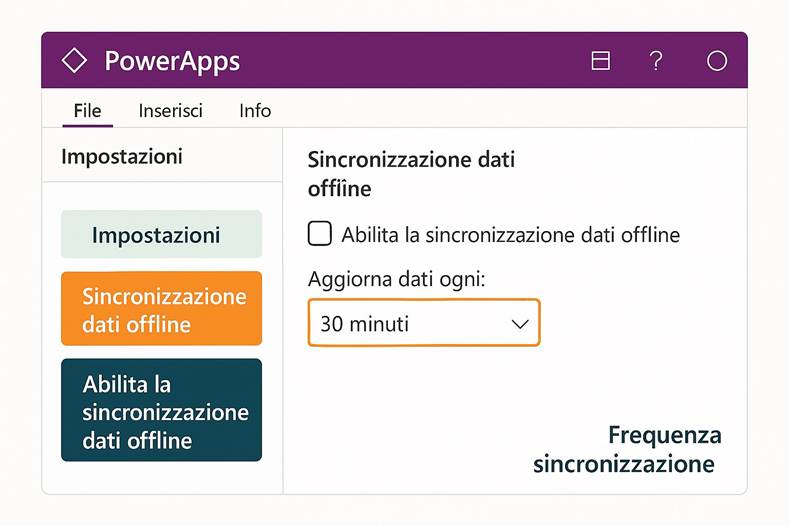Click the dark Abilita la sincronizzazione dati offline button
The width and height of the screenshot is (789, 526).
[162, 410]
